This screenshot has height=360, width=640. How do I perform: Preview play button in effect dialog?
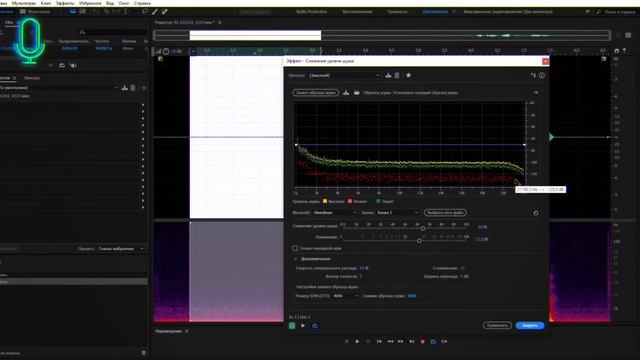coord(303,326)
